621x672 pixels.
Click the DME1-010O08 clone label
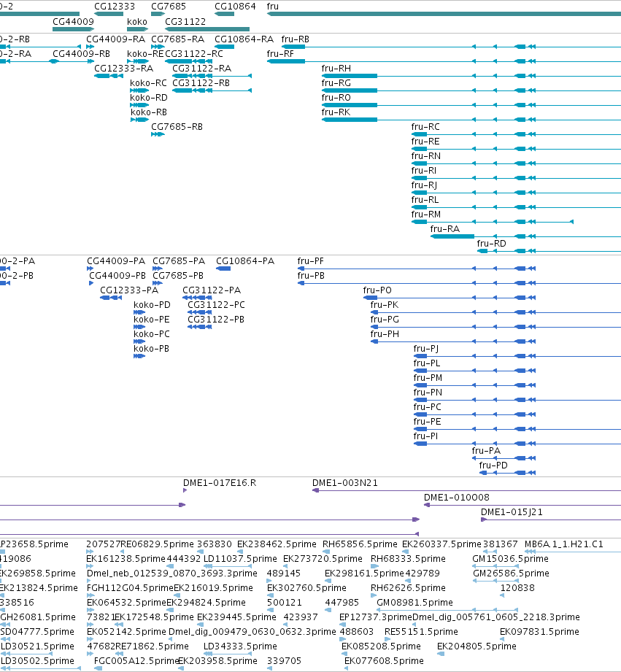coord(456,497)
